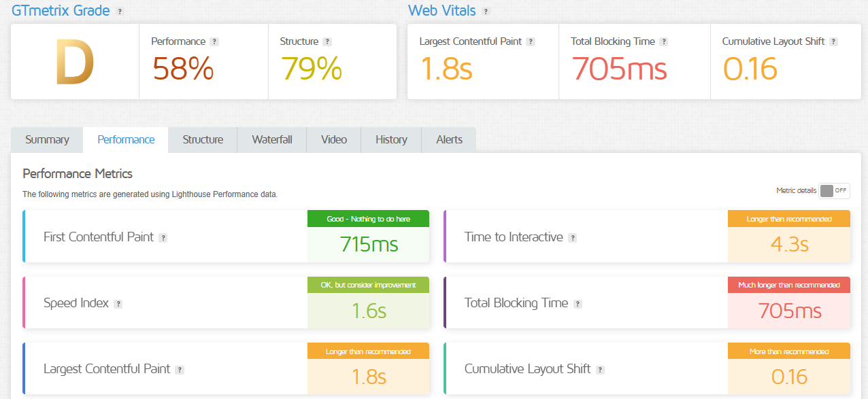Viewport: 868px width, 399px height.
Task: Open the GTmetrix Grade help tooltip
Action: pyautogui.click(x=121, y=11)
